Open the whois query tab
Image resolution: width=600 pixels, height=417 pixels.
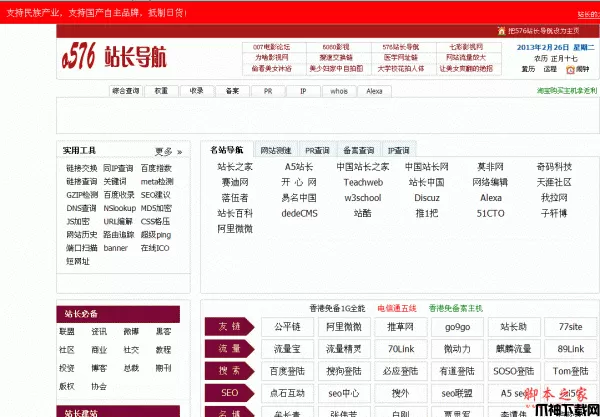(339, 91)
